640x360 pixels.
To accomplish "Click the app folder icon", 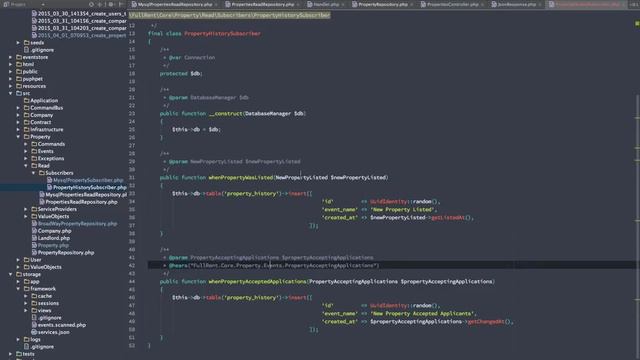I will (x=27, y=281).
